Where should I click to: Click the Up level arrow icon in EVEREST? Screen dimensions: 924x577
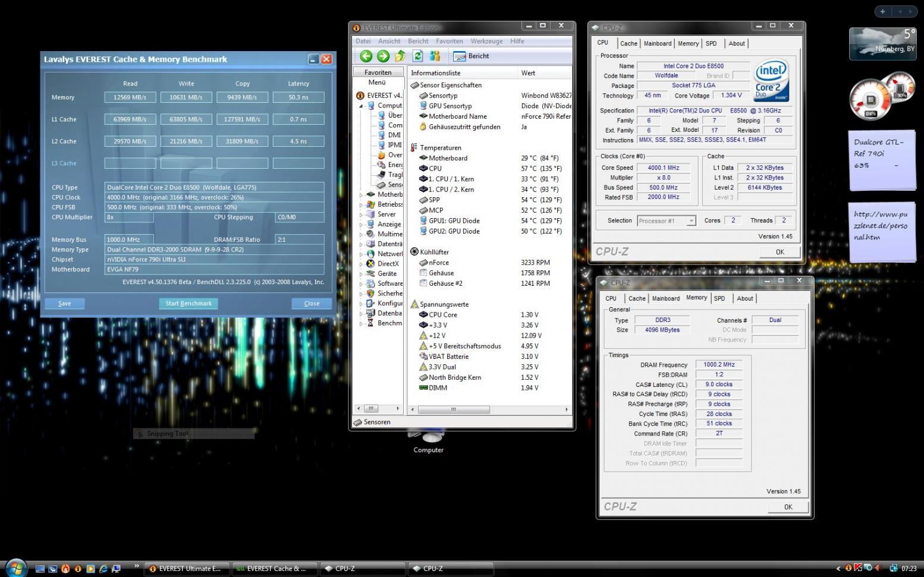click(400, 56)
